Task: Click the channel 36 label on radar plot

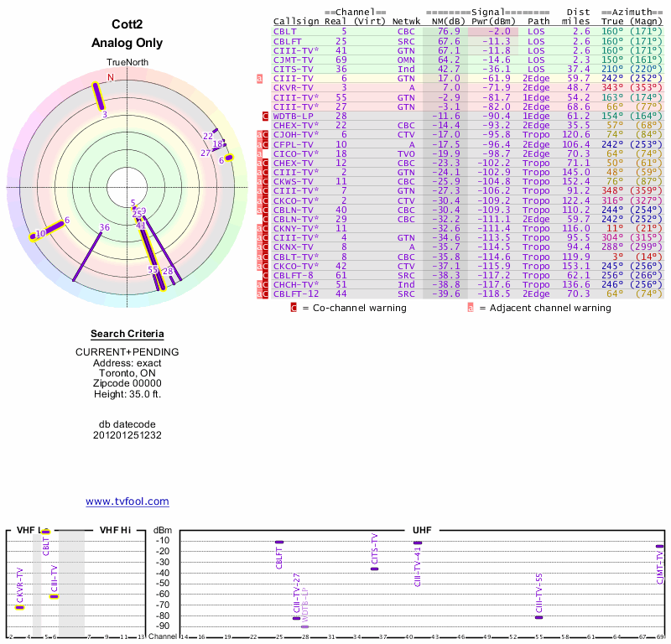Action: point(105,227)
